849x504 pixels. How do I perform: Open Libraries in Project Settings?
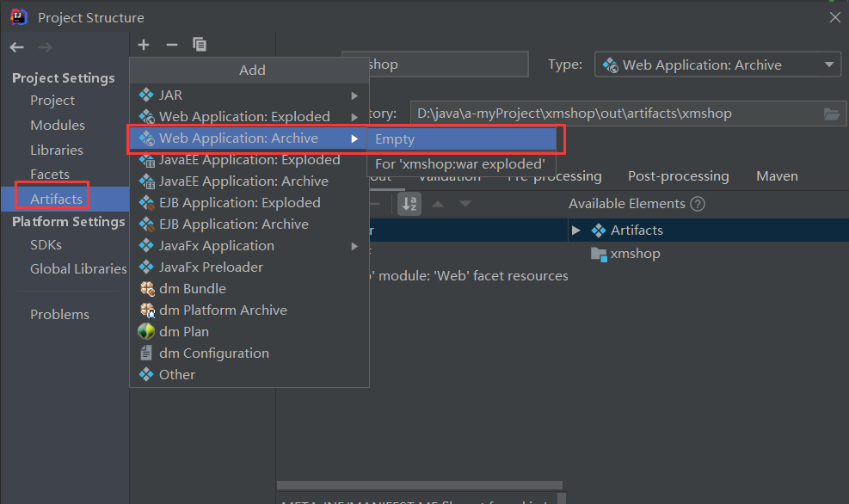pos(57,150)
